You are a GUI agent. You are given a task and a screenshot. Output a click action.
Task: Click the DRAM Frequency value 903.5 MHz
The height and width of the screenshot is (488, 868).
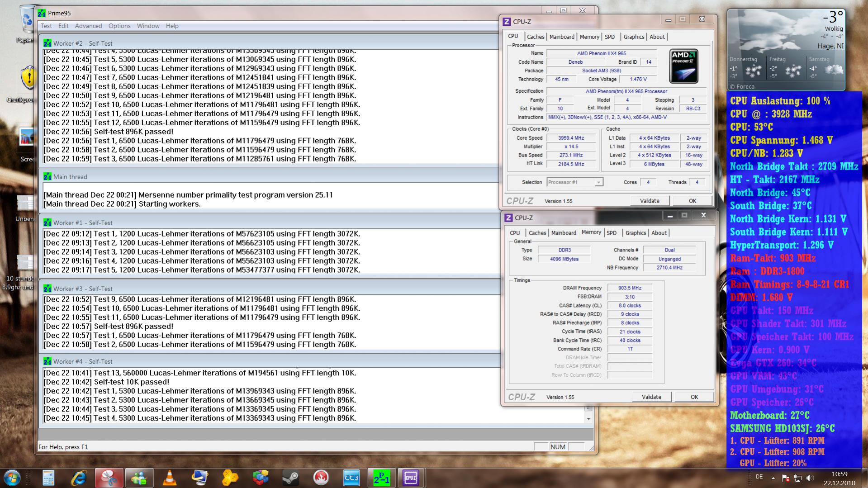coord(630,288)
